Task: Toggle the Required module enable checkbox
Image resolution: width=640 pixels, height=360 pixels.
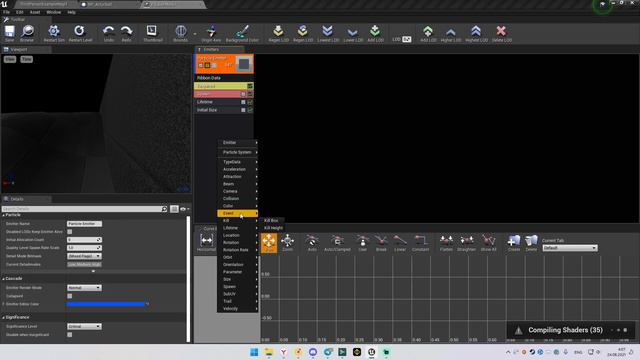Action: (x=250, y=86)
